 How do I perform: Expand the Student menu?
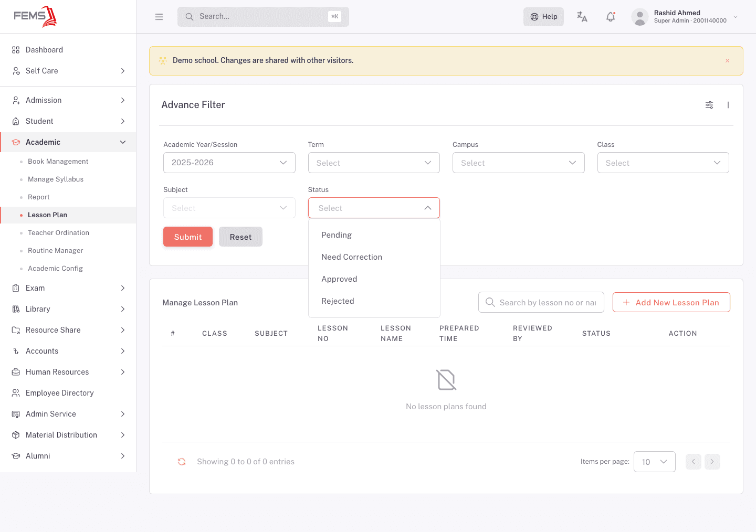[68, 121]
